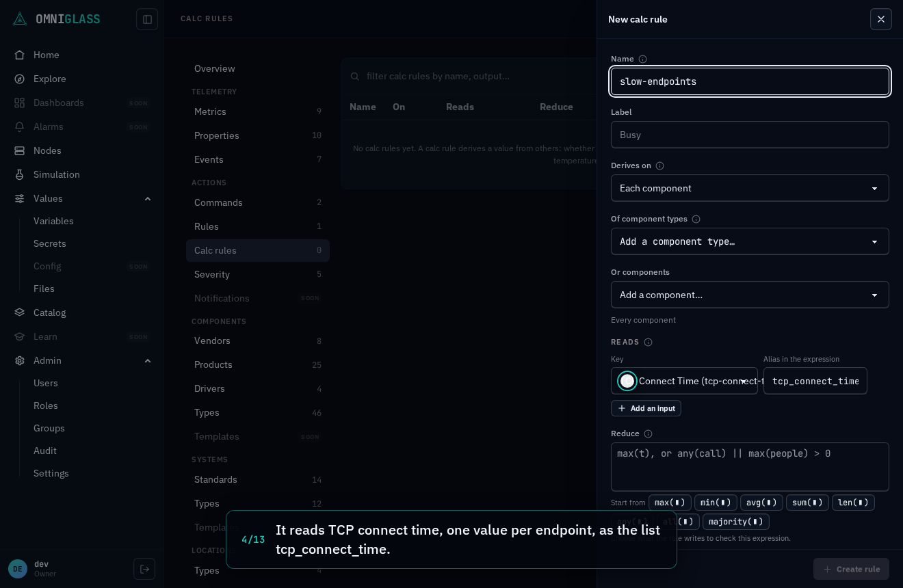Show info tooltip for Reduce field
903x588 pixels.
click(x=648, y=433)
